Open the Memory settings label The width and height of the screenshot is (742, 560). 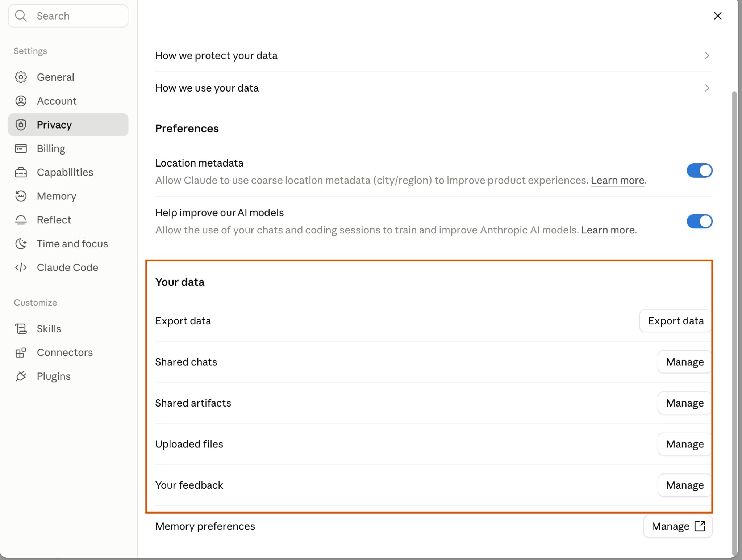tap(57, 196)
